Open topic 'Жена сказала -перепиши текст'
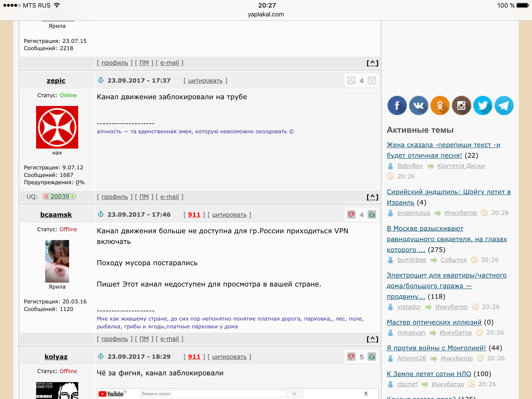 [x=443, y=150]
